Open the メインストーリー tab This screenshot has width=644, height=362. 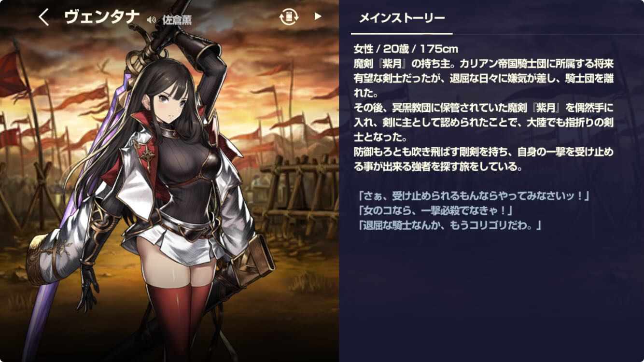(402, 18)
